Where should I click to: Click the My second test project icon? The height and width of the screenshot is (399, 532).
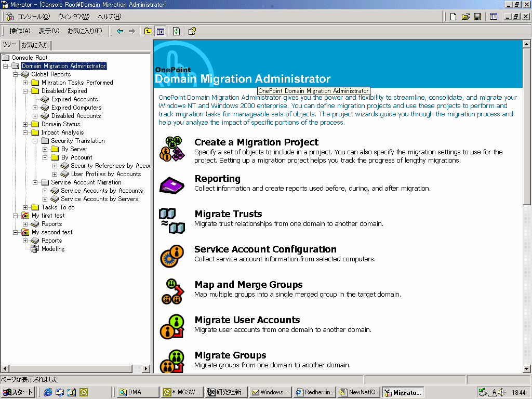coord(25,232)
